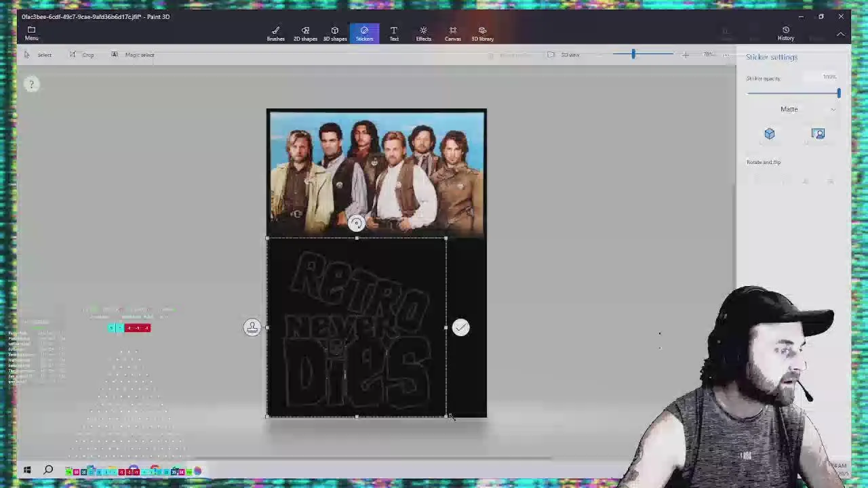The width and height of the screenshot is (868, 488).
Task: Activate Magic select
Action: point(133,55)
